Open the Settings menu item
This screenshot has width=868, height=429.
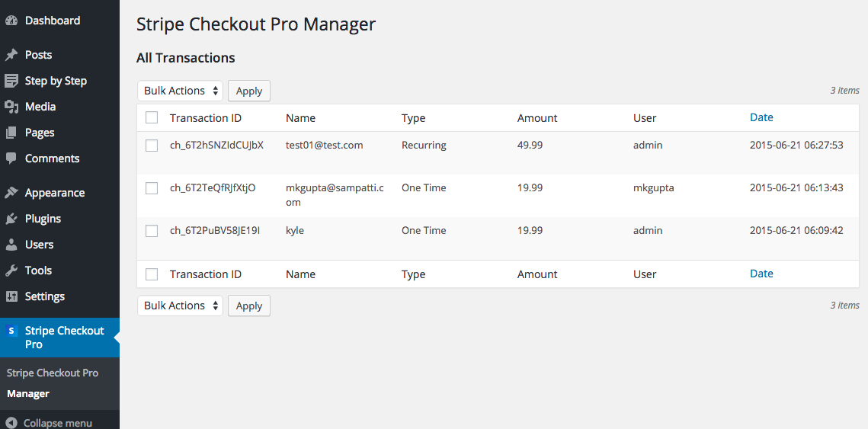coord(44,296)
